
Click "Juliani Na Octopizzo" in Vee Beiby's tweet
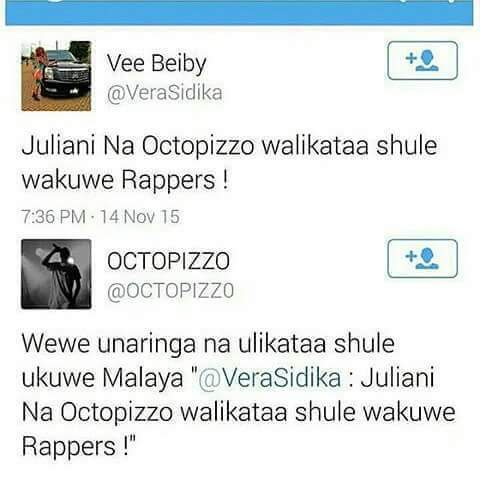tap(138, 146)
